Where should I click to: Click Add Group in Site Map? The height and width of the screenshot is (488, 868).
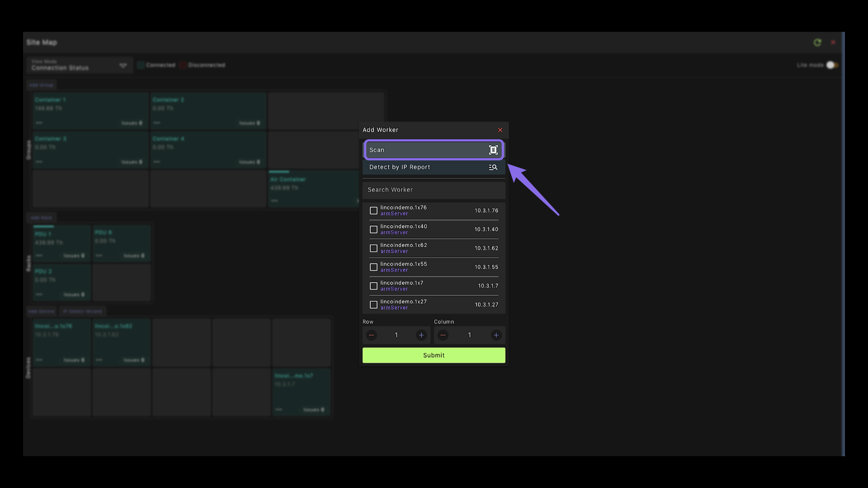(41, 85)
